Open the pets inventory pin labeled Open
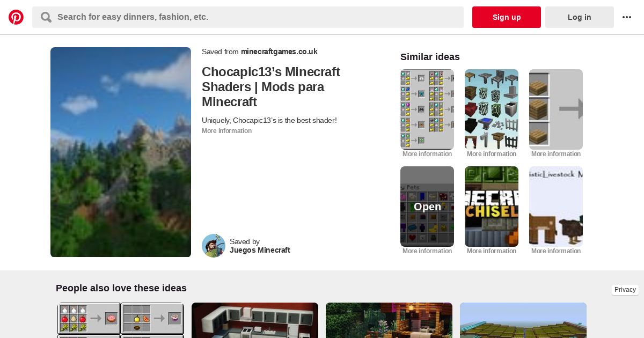Viewport: 644px width, 338px height. pos(427,207)
